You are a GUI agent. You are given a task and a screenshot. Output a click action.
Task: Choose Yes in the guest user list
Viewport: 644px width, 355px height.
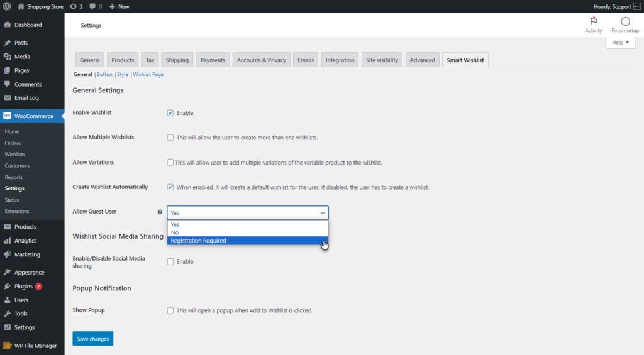[248, 224]
